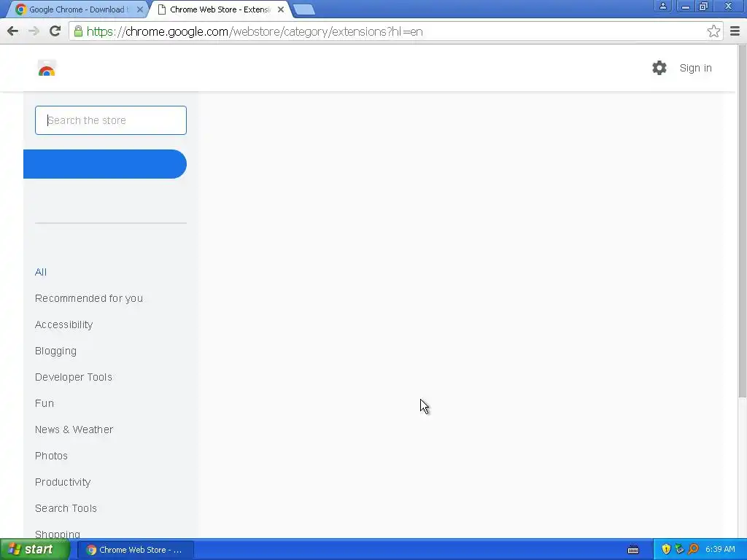The width and height of the screenshot is (747, 560).
Task: Bookmark this page with the star icon
Action: pos(713,31)
